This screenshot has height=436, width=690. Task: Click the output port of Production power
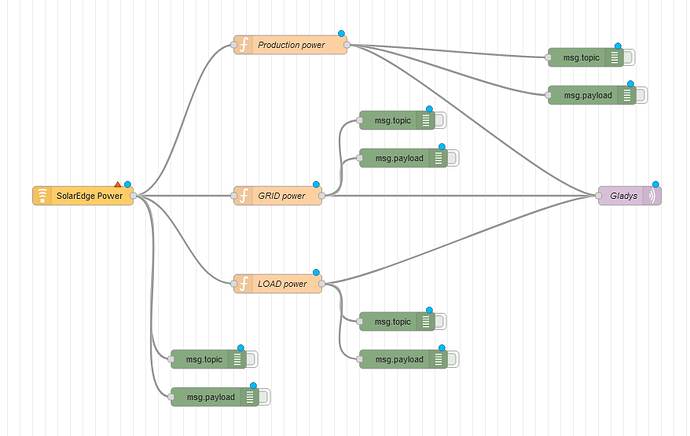pyautogui.click(x=347, y=45)
